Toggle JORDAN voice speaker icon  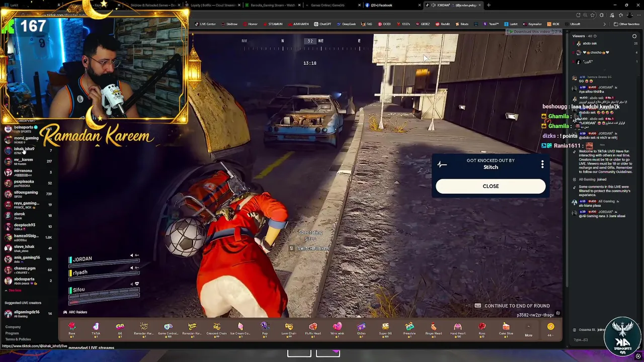pyautogui.click(x=132, y=255)
